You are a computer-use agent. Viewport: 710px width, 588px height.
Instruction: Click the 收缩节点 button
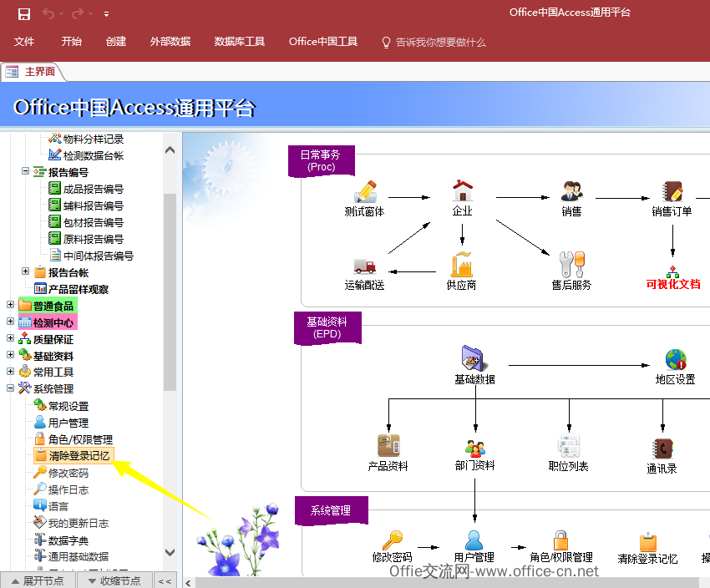click(x=115, y=580)
